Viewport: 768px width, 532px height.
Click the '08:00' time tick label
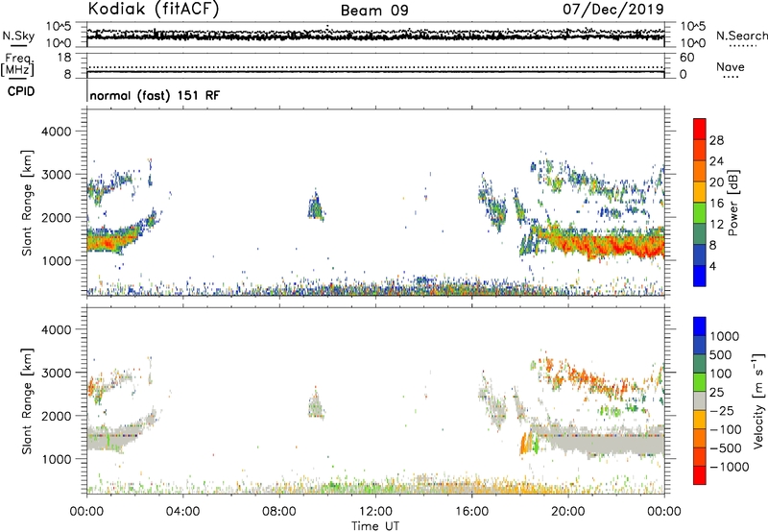(x=278, y=512)
